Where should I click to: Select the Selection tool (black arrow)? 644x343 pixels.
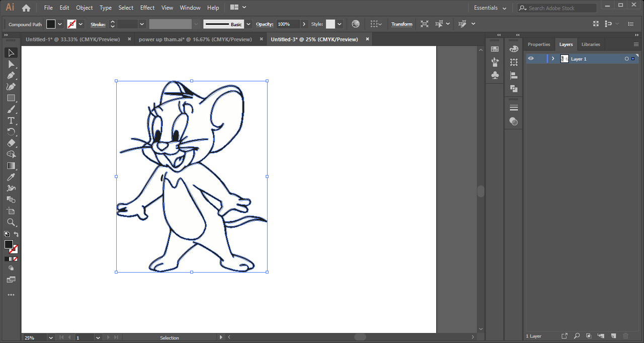[11, 53]
